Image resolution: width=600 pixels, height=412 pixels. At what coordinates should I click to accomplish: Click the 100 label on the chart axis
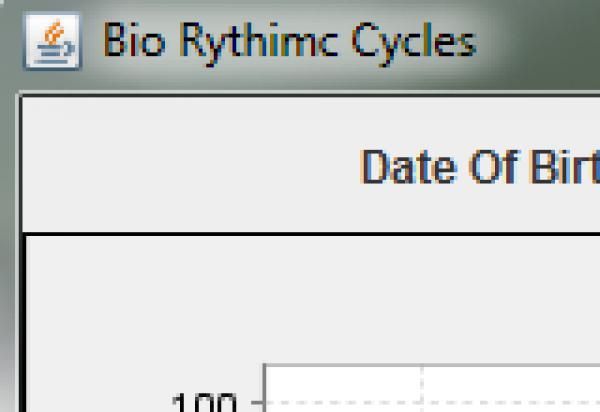203,403
